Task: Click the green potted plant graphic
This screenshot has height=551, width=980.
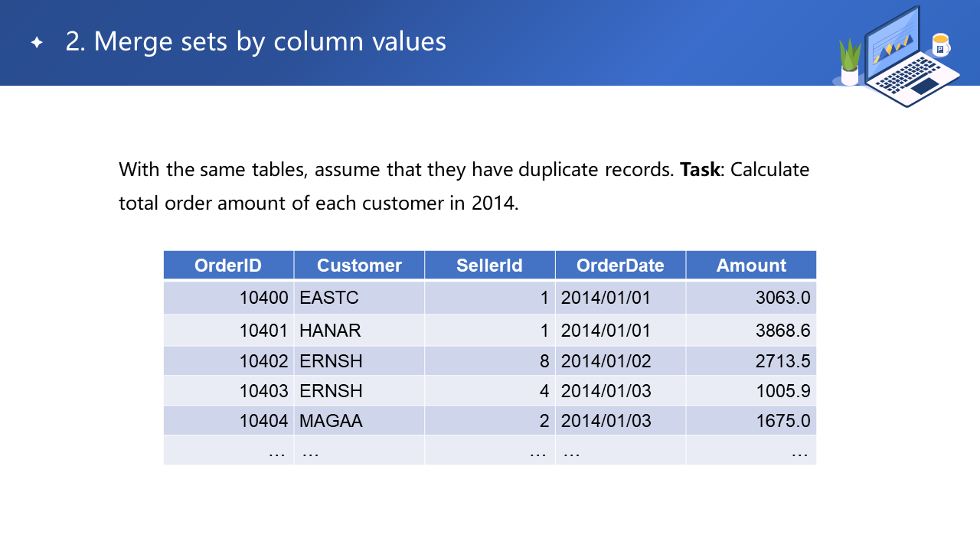Action: tap(850, 63)
